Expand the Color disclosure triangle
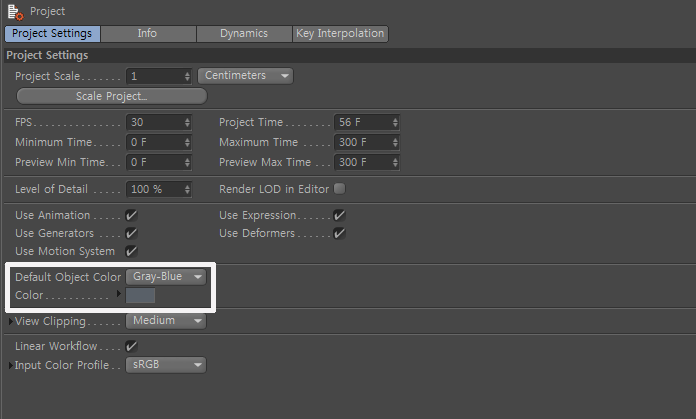Viewport: 696px width, 419px height. tap(119, 294)
